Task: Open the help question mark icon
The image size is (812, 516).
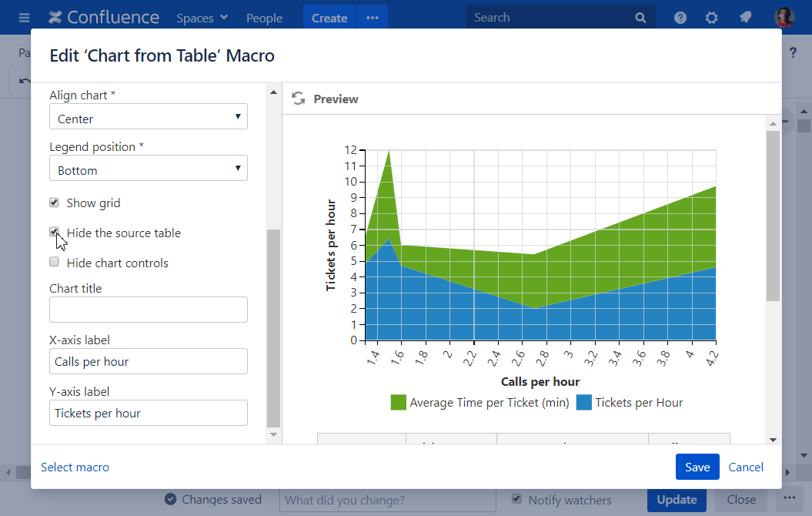Action: pos(680,18)
